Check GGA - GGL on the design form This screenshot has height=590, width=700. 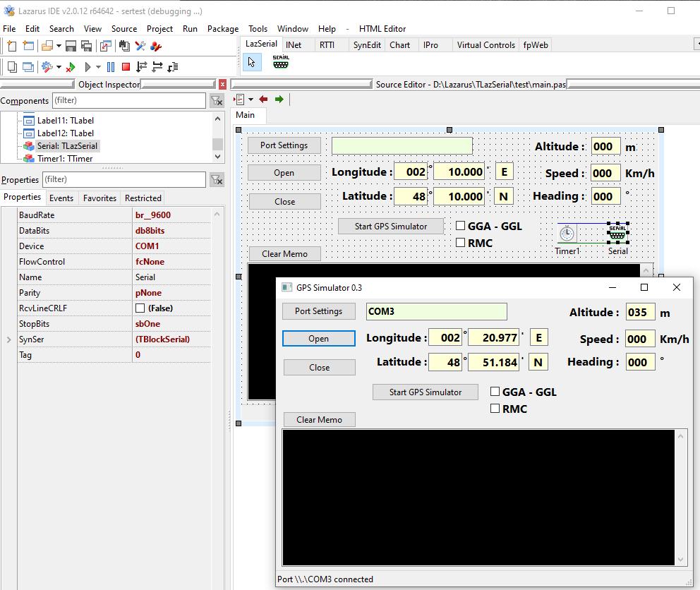coord(460,226)
